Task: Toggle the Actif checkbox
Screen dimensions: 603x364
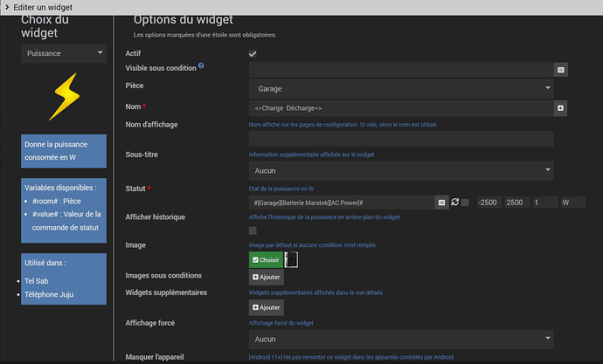Action: point(253,54)
